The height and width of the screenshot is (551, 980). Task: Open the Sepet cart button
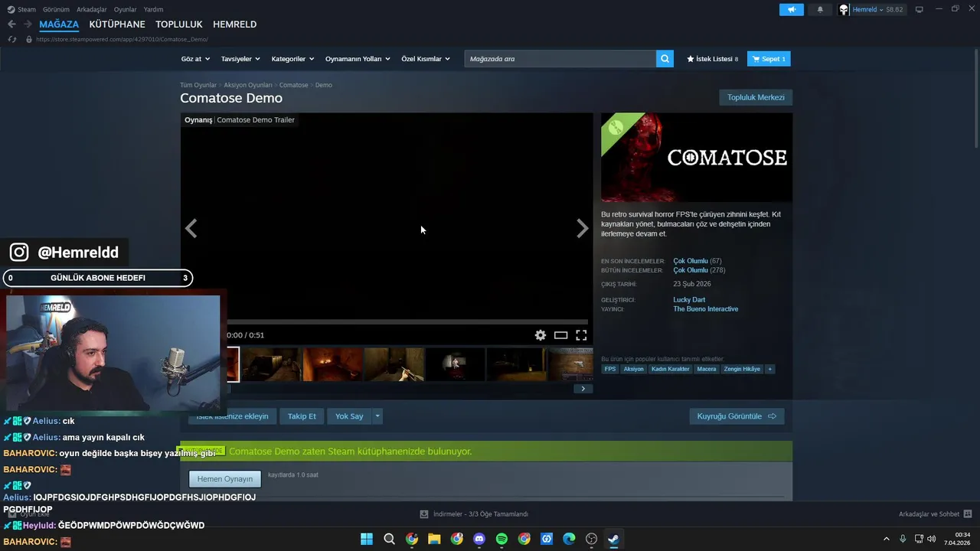[769, 59]
